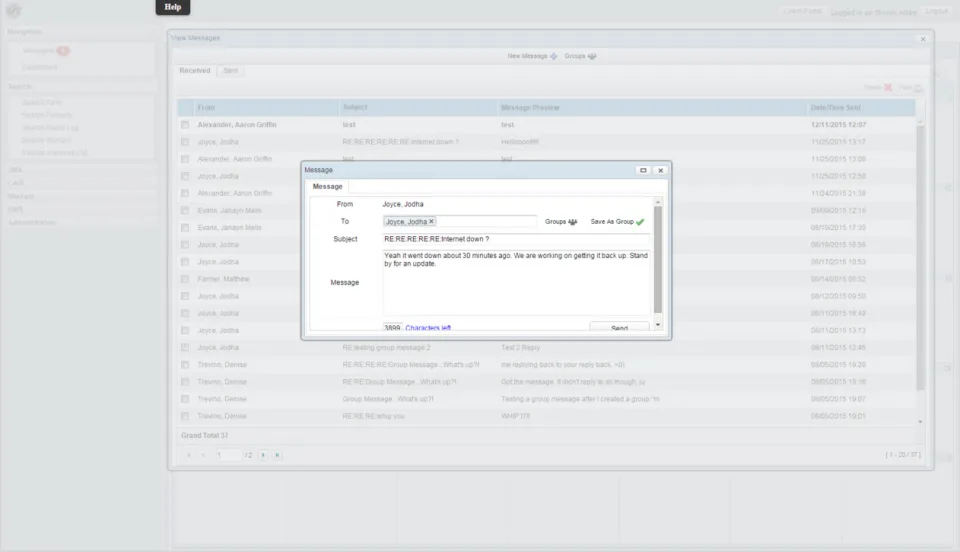Check the Joyce, Jodha 11/25/2015 13:17 row
The height and width of the screenshot is (552, 960).
[x=185, y=142]
